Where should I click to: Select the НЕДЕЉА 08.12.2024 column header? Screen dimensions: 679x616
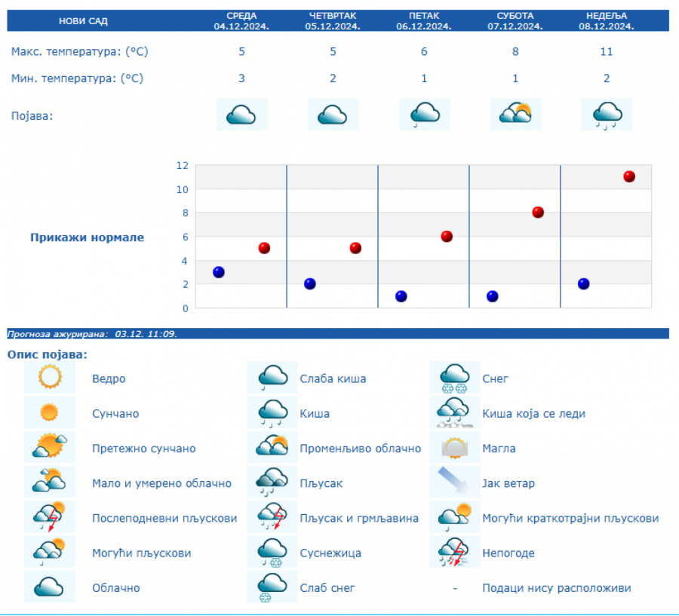coord(607,20)
